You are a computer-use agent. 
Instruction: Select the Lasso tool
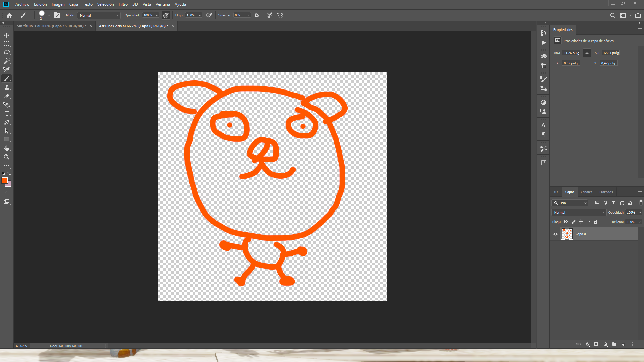point(7,52)
